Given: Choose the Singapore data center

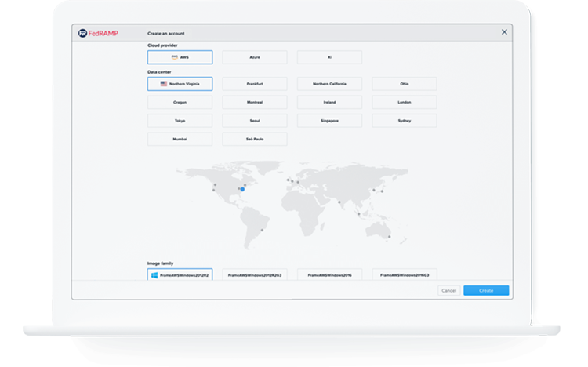Looking at the screenshot, I should (x=329, y=121).
